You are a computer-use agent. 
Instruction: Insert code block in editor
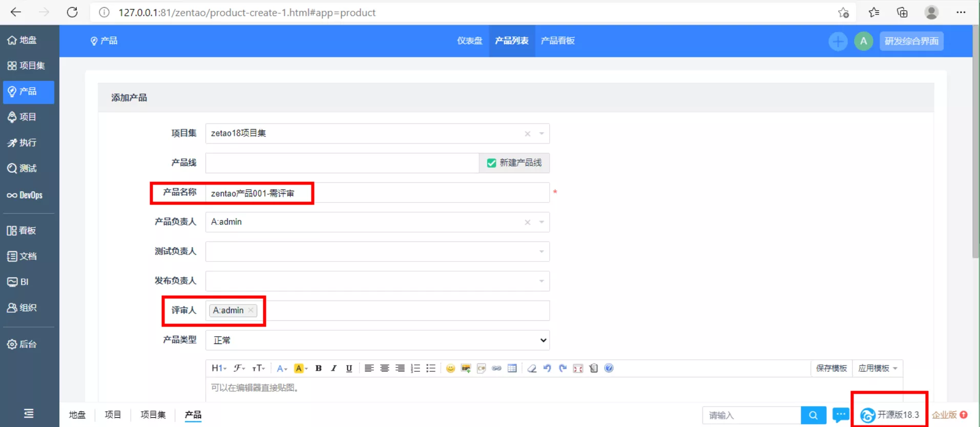click(x=481, y=368)
